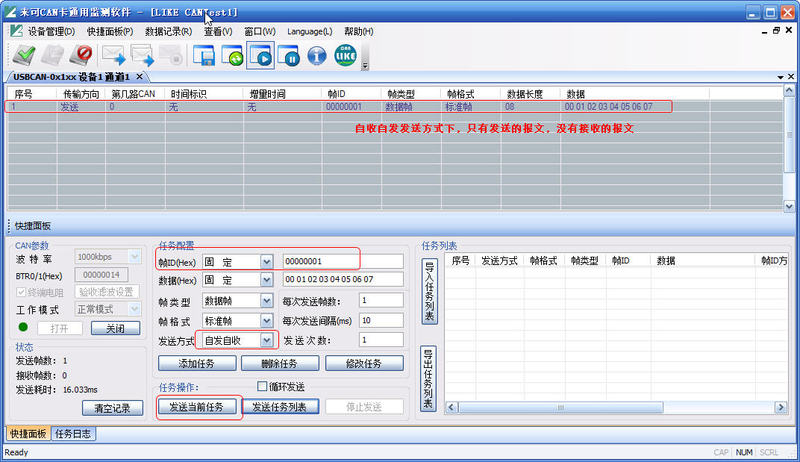Viewport: 800px width, 462px height.
Task: Click the round LIKE logo icon
Action: pos(345,56)
